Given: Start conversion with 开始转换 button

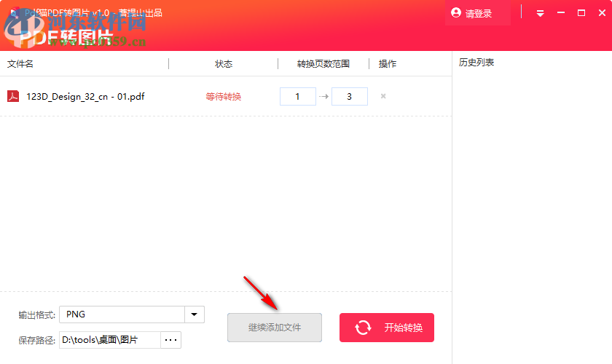Looking at the screenshot, I should point(387,328).
